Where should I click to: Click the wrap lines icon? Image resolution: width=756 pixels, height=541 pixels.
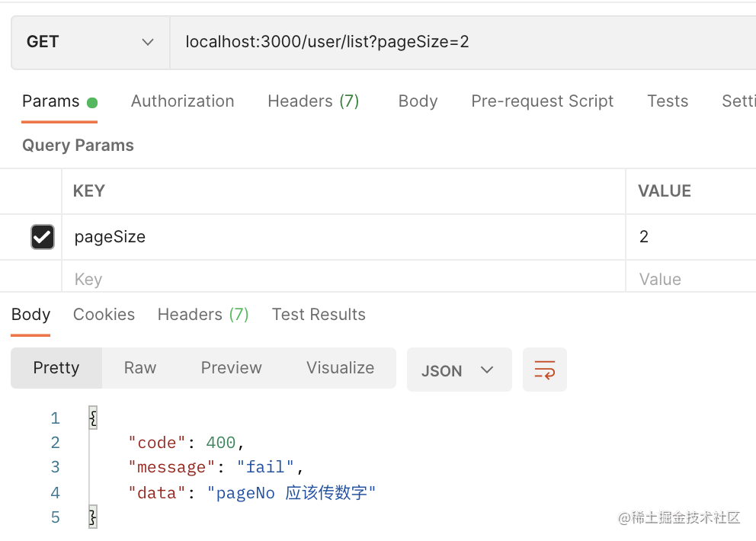[544, 370]
